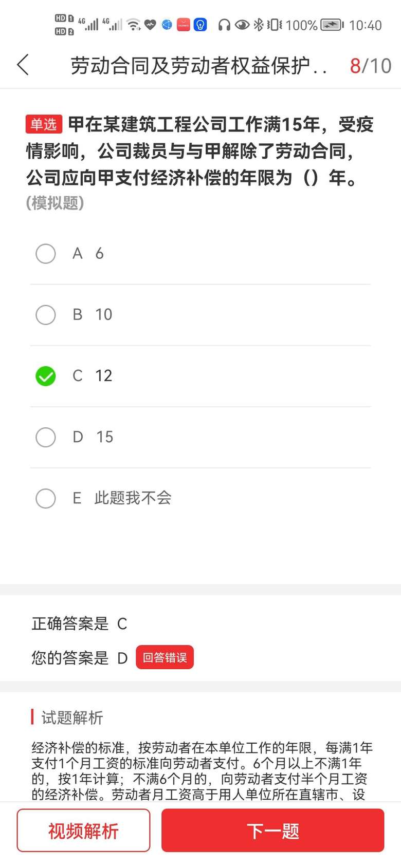Choose option D with value 15

point(46,437)
